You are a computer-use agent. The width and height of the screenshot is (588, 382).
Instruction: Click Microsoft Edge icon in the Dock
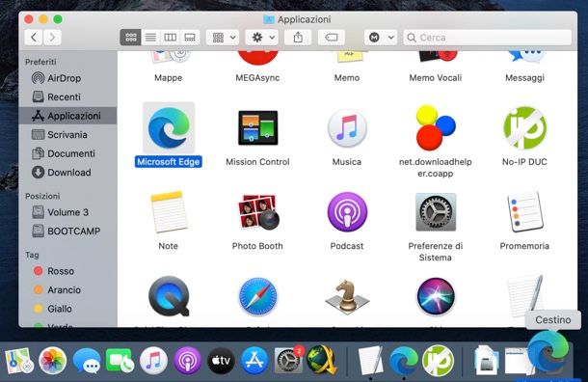tap(404, 361)
